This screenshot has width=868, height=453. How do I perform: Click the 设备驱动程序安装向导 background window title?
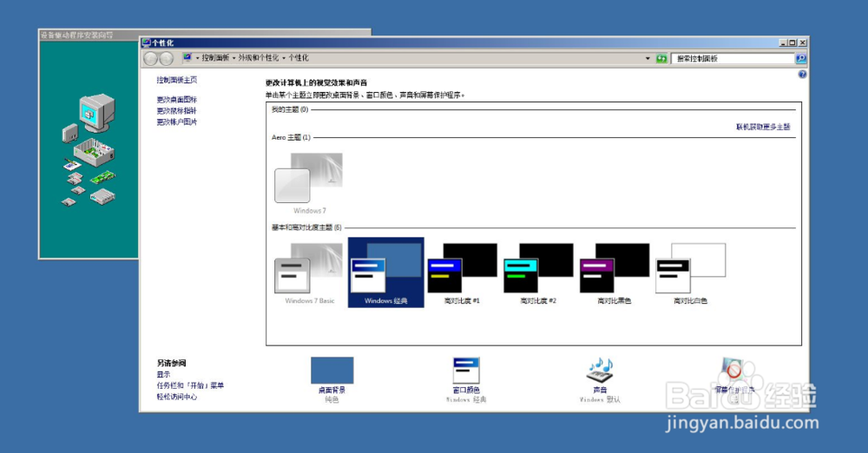(76, 35)
